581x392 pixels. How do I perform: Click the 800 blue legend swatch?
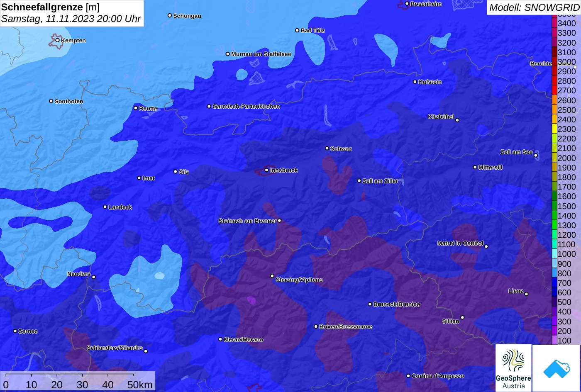coord(554,273)
